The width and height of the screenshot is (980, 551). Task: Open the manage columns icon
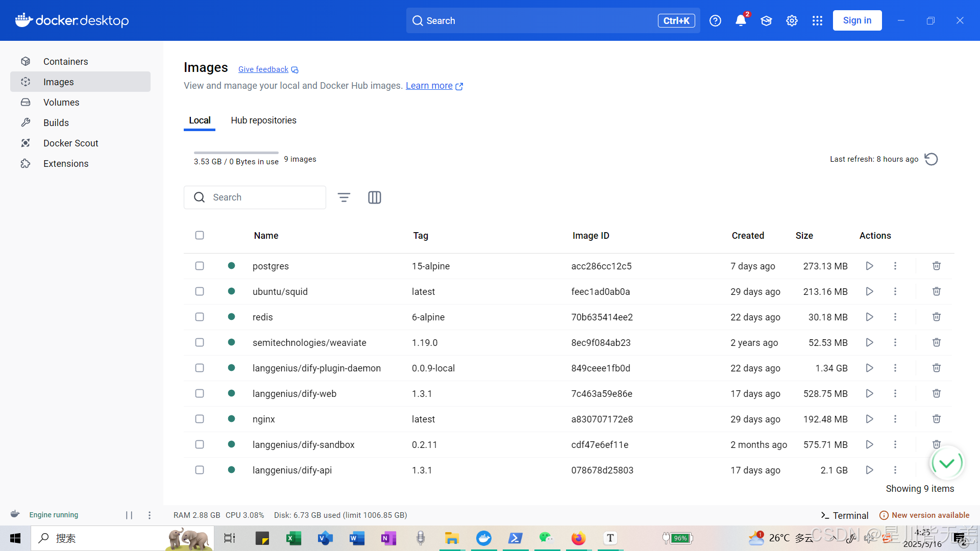click(x=375, y=197)
